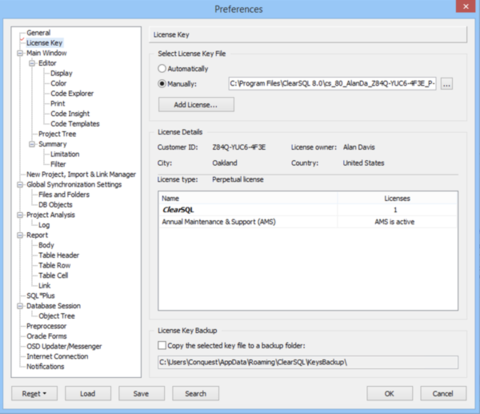Select the ClearSQL row in license table
The height and width of the screenshot is (414, 480).
(x=308, y=210)
